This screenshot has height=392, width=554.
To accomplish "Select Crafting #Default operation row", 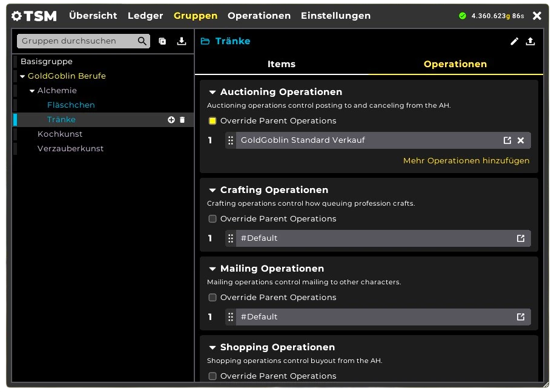I will 378,238.
